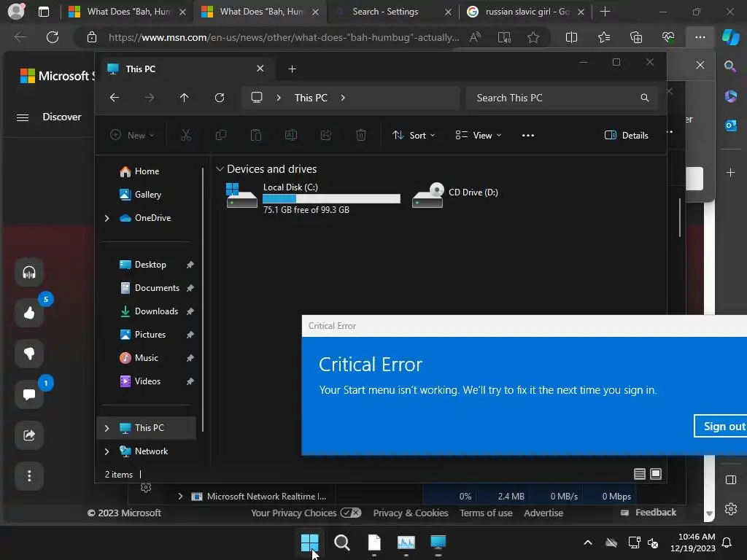Refresh the This PC folder view
Image resolution: width=747 pixels, height=560 pixels.
pos(219,98)
